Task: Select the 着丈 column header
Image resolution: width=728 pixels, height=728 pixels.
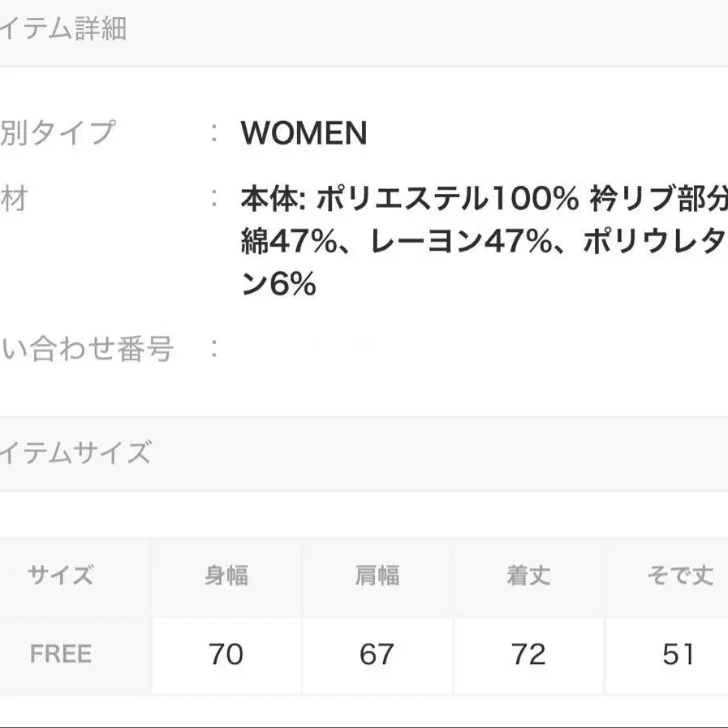Action: pyautogui.click(x=528, y=575)
